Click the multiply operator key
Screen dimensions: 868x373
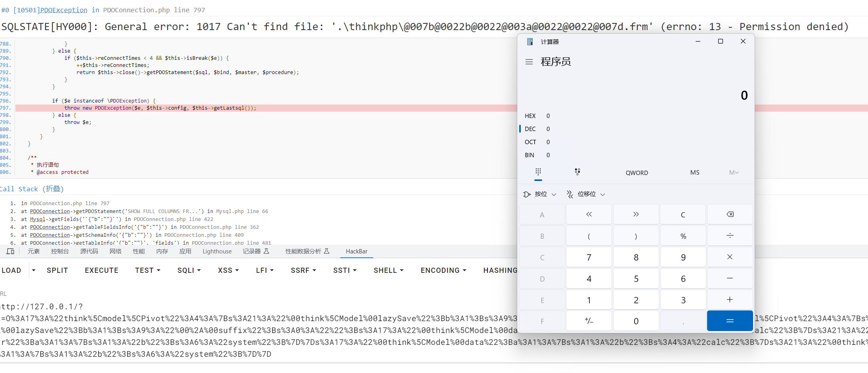tap(730, 257)
